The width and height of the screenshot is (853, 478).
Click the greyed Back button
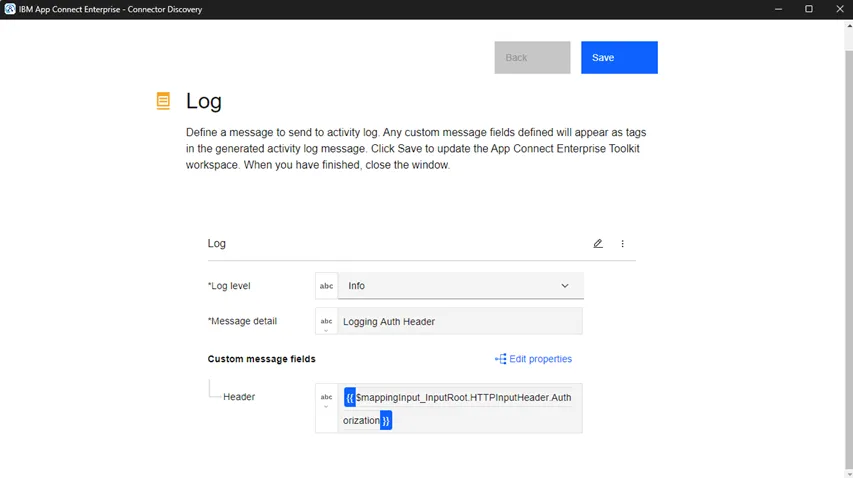[532, 58]
